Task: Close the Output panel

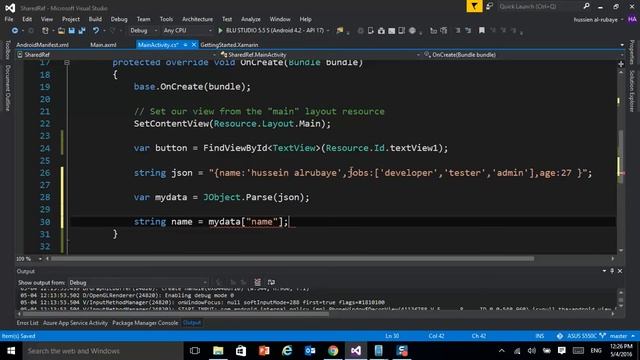Action: click(x=620, y=271)
